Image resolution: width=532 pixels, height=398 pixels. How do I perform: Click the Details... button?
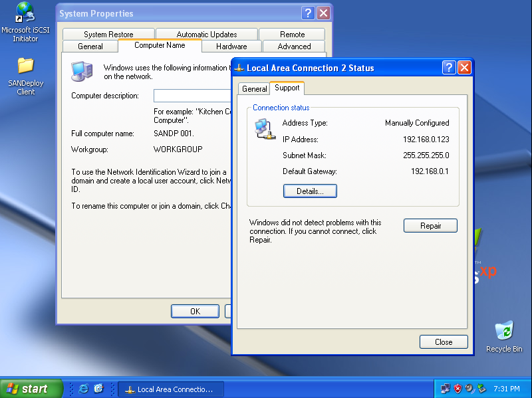coord(310,191)
